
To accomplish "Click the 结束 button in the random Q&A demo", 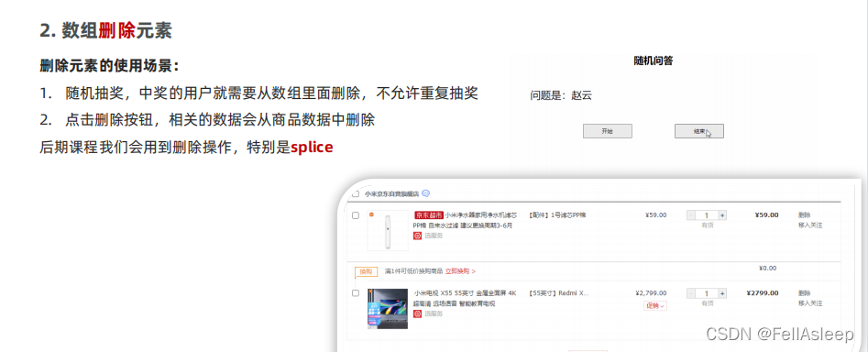I will (699, 131).
